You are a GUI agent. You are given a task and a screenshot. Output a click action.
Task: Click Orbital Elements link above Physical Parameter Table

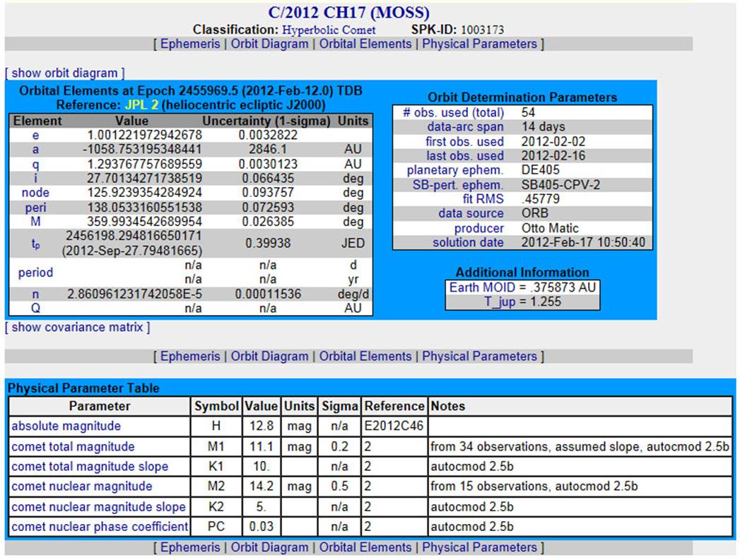tap(365, 357)
